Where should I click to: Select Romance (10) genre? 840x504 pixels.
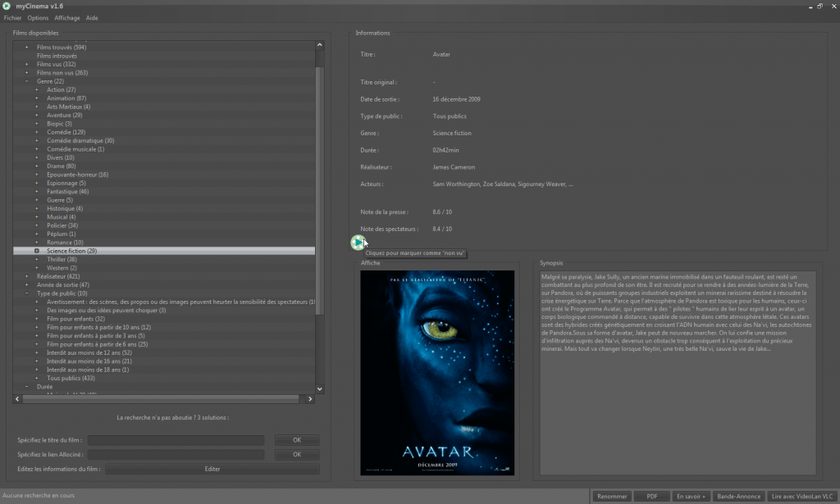(65, 243)
